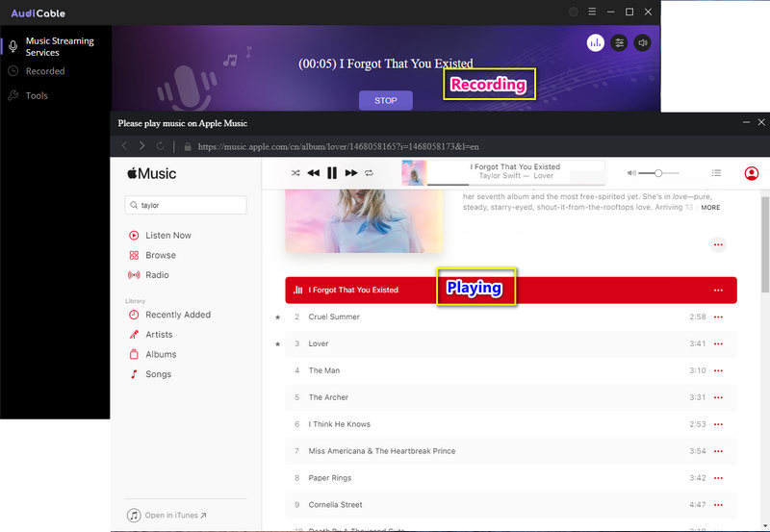Viewport: 770px width, 532px height.
Task: Open AudiCable settings sliders icon
Action: point(619,42)
